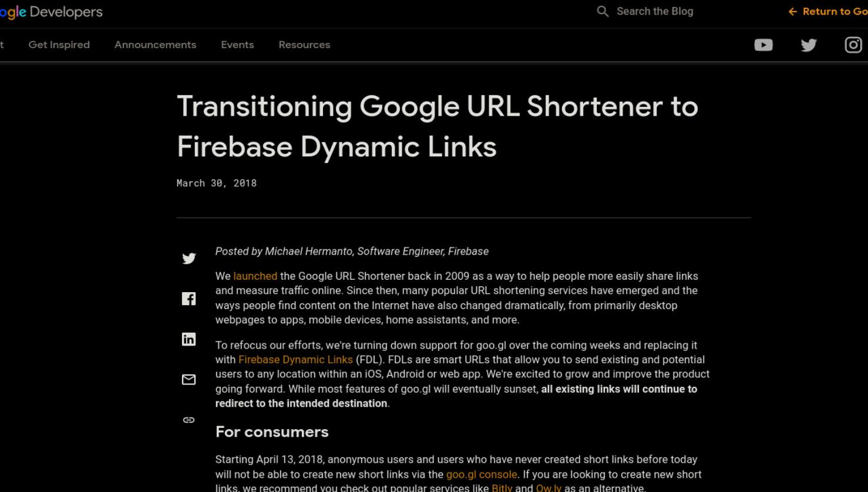
Task: Click the Google Developers logo
Action: (x=51, y=12)
